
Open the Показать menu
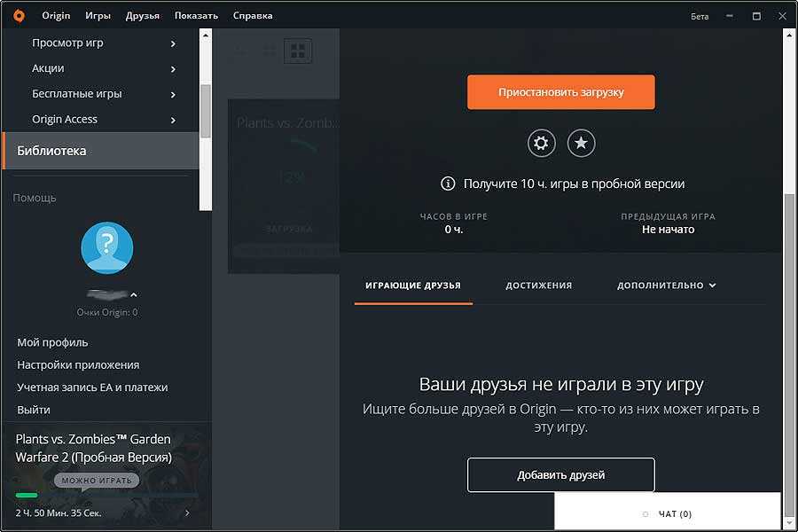coord(197,16)
